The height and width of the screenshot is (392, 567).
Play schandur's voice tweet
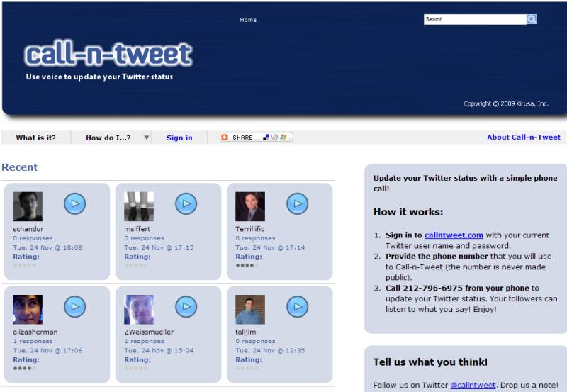pos(75,203)
